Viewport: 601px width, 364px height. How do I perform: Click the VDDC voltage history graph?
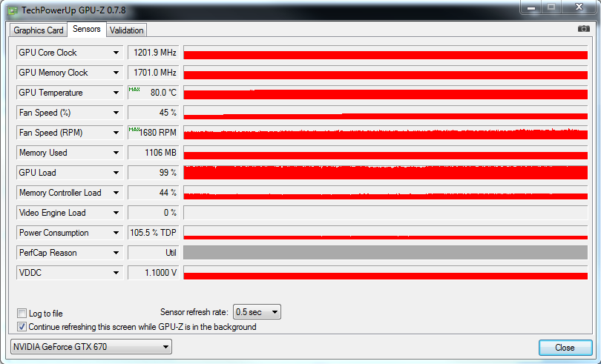tap(386, 273)
